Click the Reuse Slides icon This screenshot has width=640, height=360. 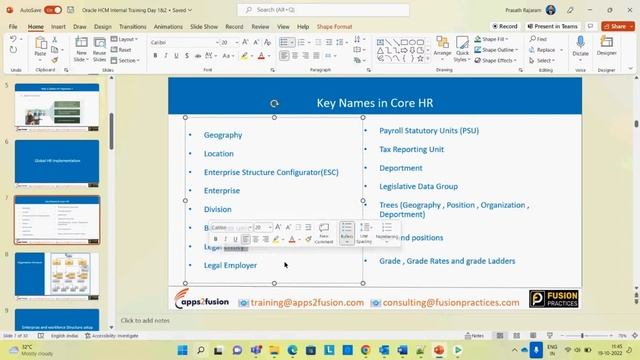[x=99, y=43]
